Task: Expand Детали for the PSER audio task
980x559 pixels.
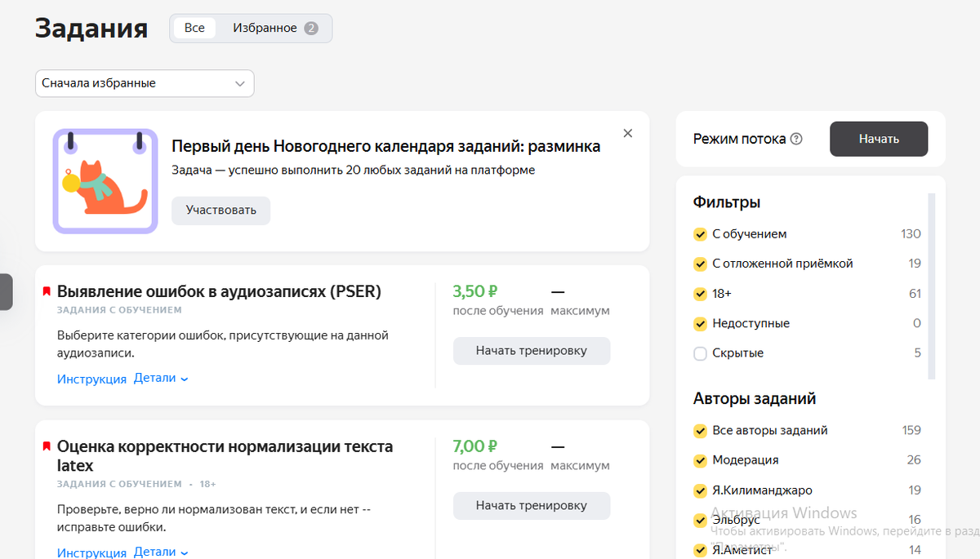Action: [x=161, y=379]
